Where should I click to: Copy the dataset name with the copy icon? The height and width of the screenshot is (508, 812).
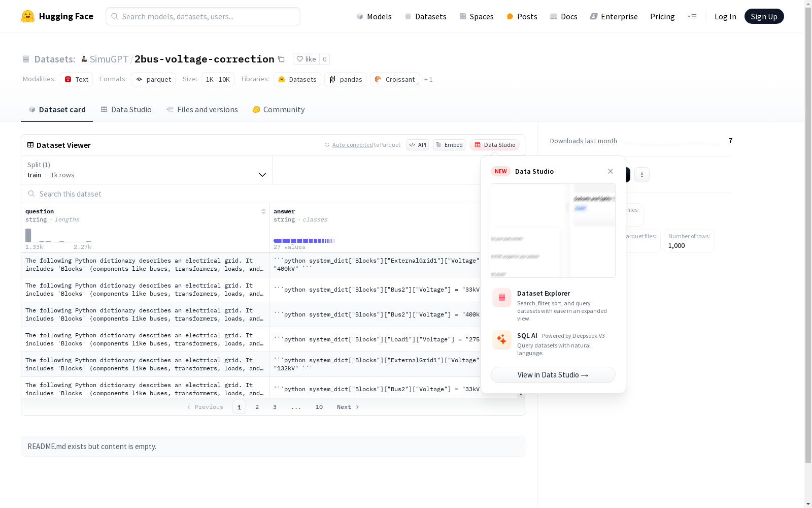[x=281, y=59]
